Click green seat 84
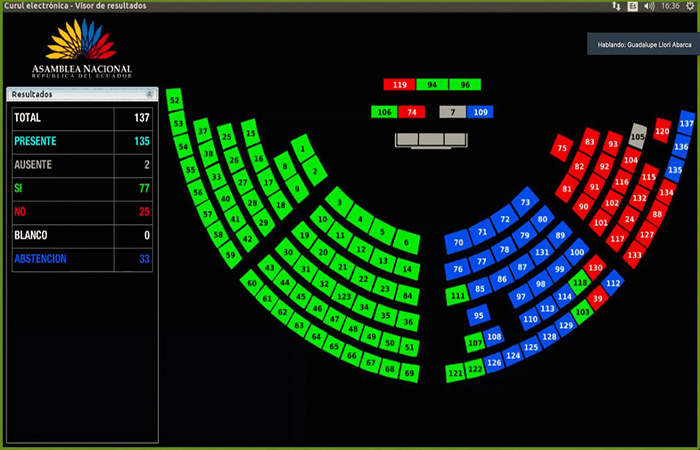700x450 pixels. [x=407, y=296]
